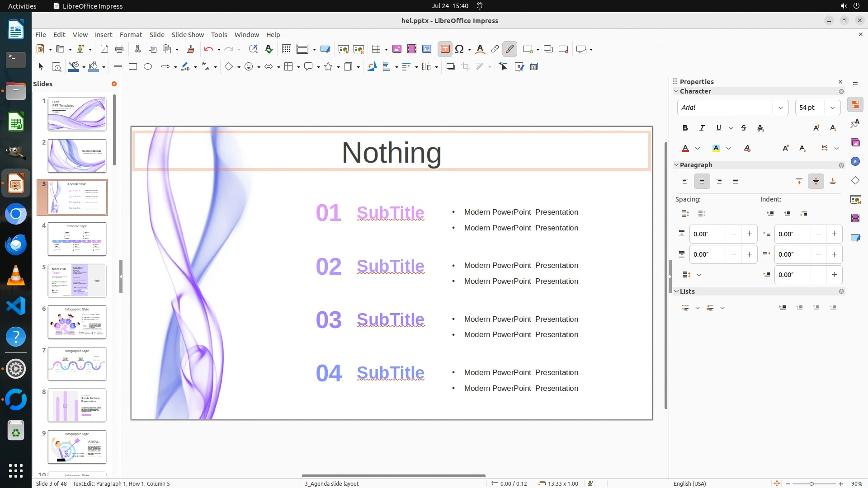This screenshot has height=488, width=868.
Task: Open the Arial font name dropdown
Action: pyautogui.click(x=780, y=108)
